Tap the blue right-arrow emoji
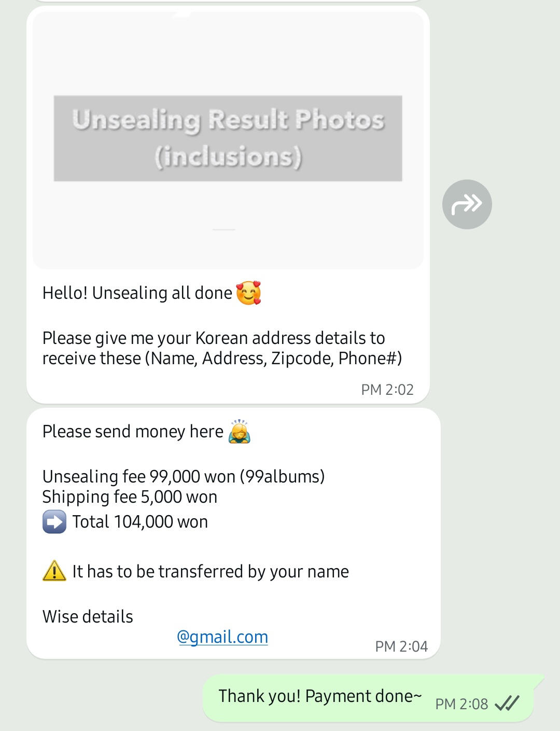The width and height of the screenshot is (560, 731). click(x=54, y=522)
